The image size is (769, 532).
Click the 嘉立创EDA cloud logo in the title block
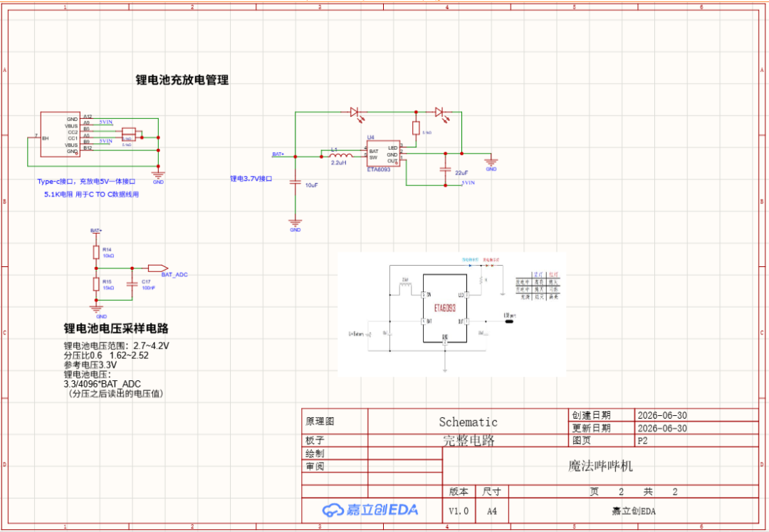tap(370, 510)
